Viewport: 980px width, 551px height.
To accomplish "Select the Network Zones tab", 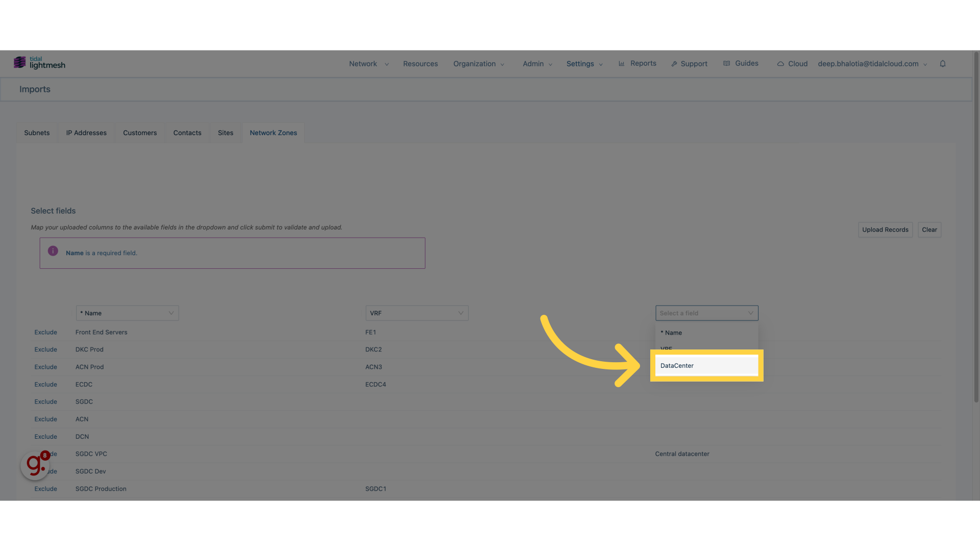I will coord(273,133).
